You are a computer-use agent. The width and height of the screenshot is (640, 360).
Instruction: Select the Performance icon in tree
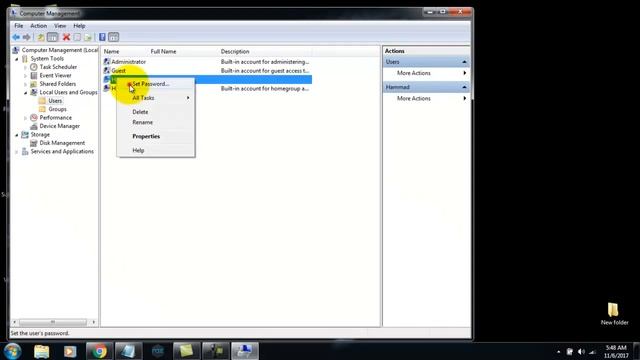click(34, 118)
